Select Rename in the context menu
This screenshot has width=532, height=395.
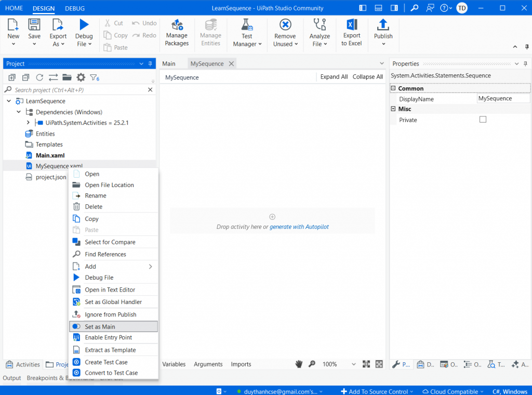(x=114, y=195)
